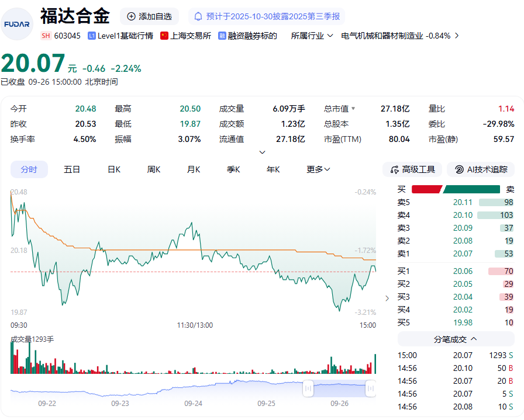Switch to the 日K chart tab

(x=113, y=169)
